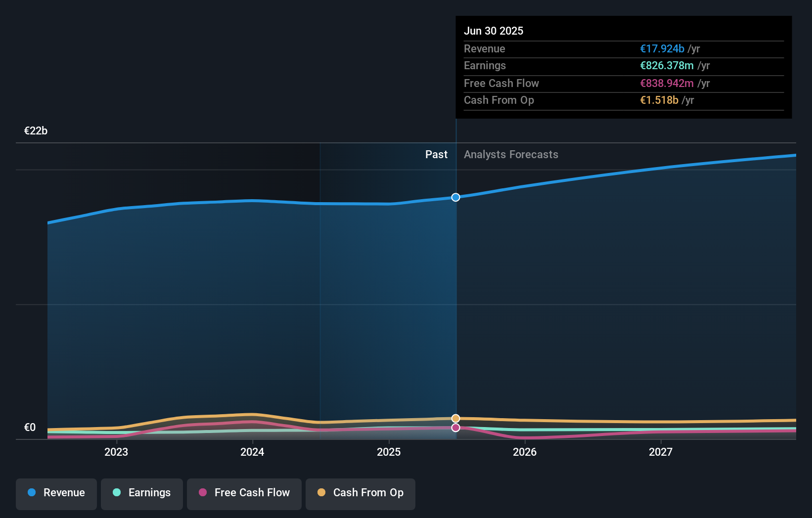
Task: Expand the Jun 30 2025 tooltip panel
Action: (624, 67)
